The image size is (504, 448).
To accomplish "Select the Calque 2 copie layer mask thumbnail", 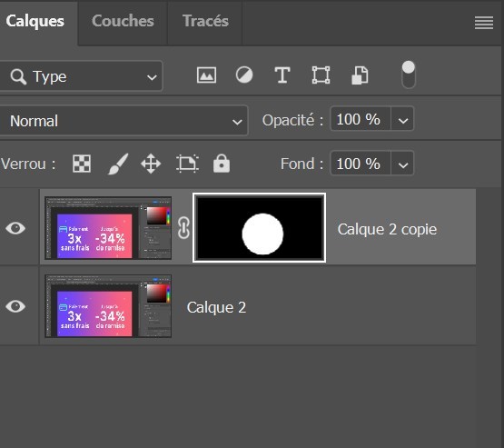I will click(x=259, y=228).
